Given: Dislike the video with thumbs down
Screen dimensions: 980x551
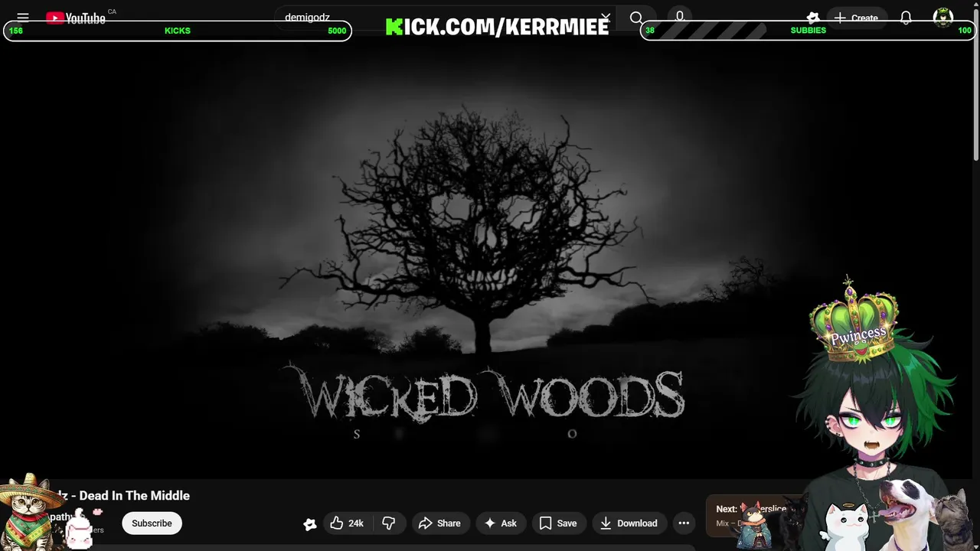Looking at the screenshot, I should [389, 523].
